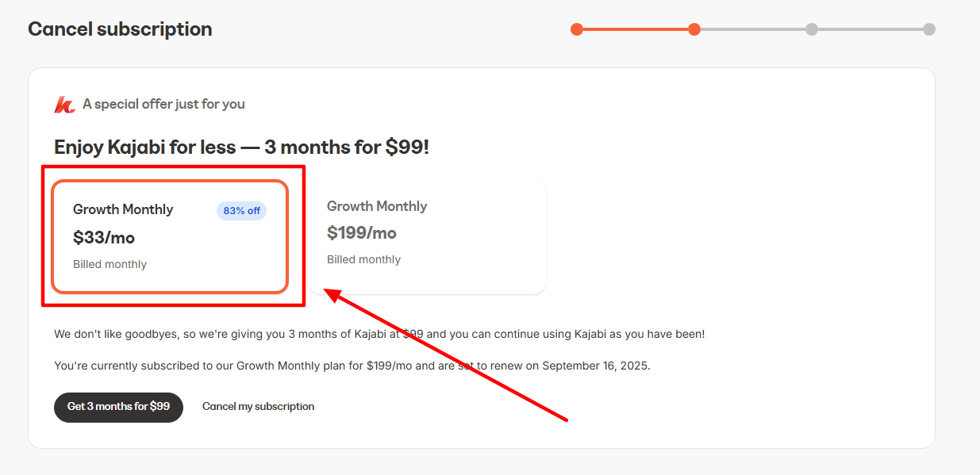Click the $33/mo price text

pyautogui.click(x=104, y=237)
